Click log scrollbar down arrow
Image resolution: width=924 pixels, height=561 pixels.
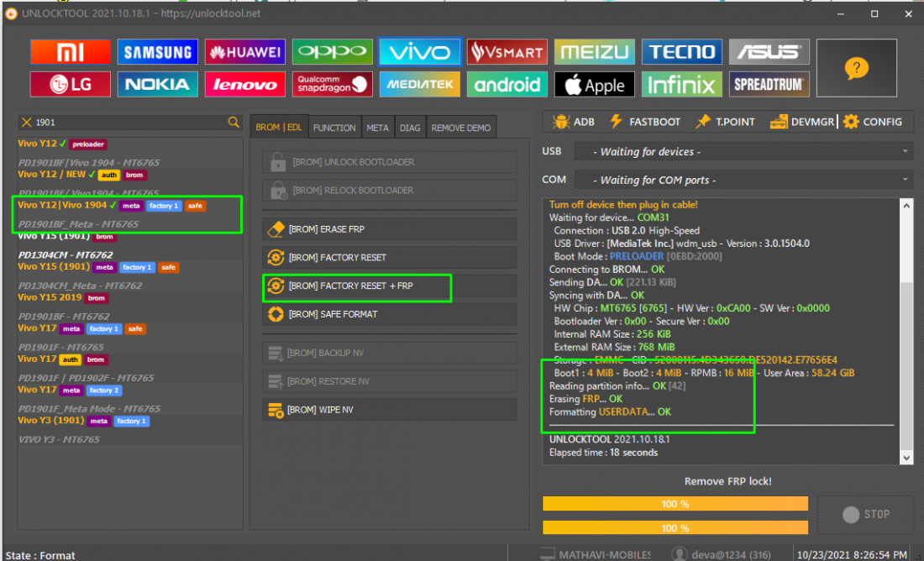click(906, 458)
